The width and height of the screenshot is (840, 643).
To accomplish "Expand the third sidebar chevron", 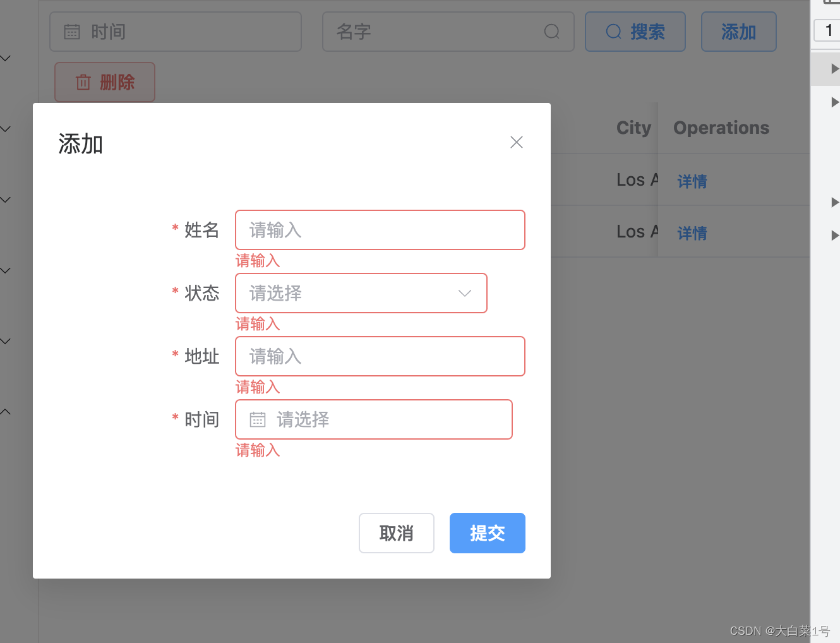I will 6,200.
